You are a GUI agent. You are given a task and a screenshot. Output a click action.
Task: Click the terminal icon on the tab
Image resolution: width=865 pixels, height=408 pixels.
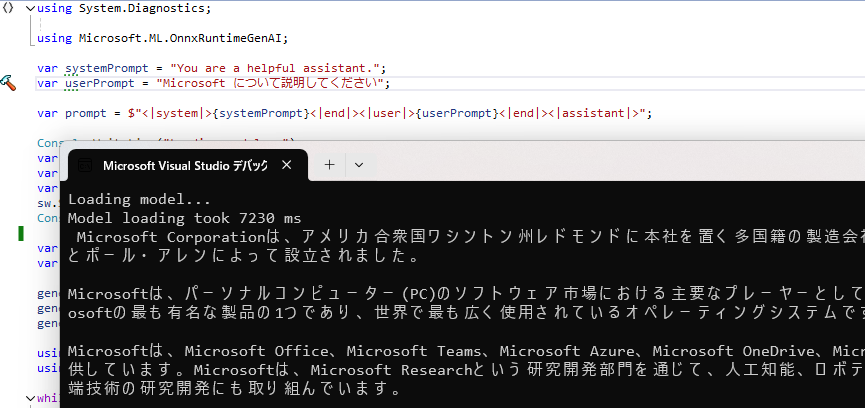(x=84, y=165)
